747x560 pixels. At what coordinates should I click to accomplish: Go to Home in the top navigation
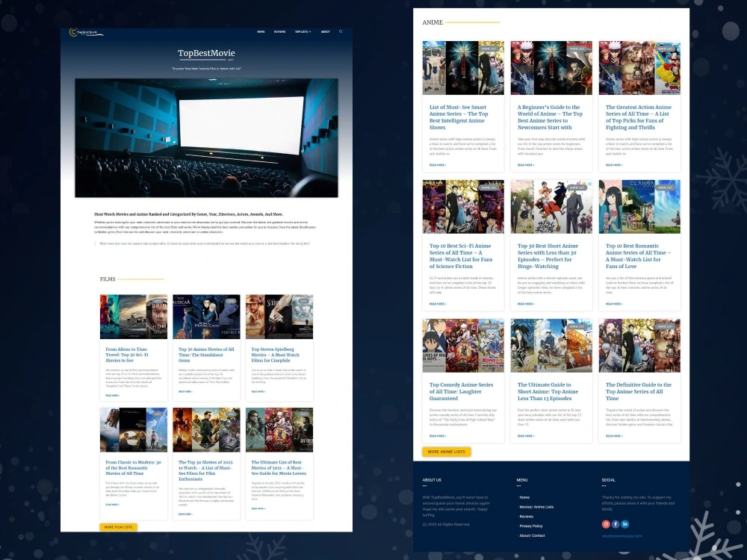click(261, 31)
